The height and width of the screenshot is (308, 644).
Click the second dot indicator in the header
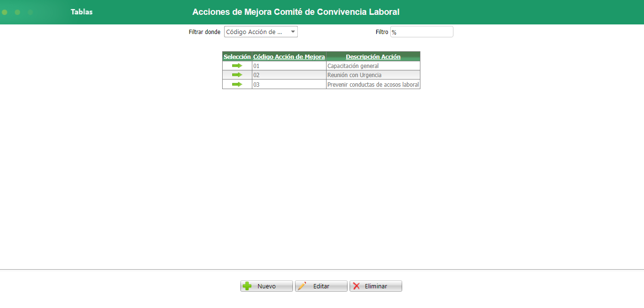(17, 12)
